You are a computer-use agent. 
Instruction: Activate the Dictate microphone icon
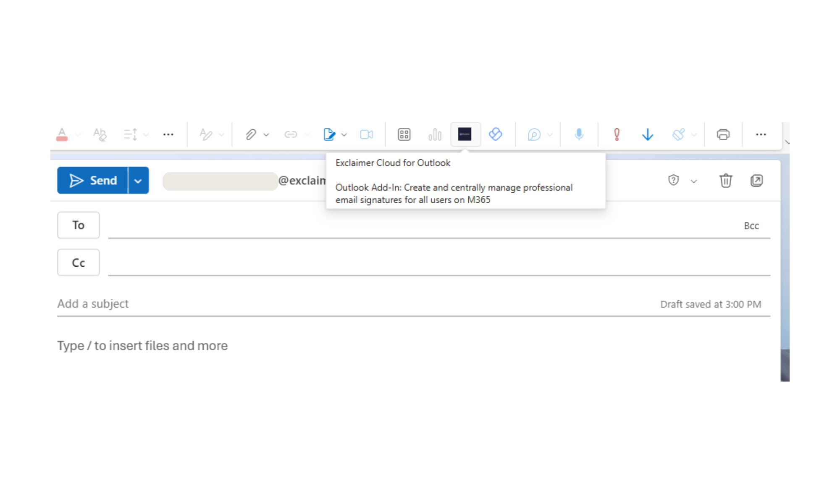[x=579, y=134]
